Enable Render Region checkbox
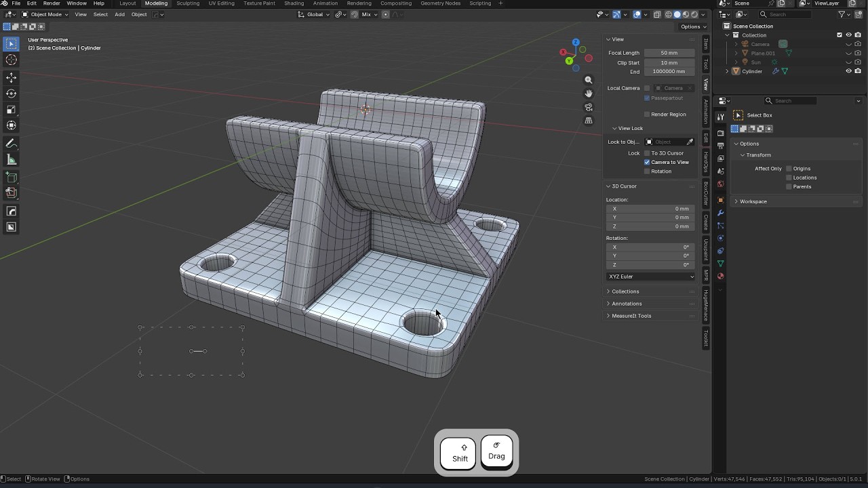Image resolution: width=868 pixels, height=488 pixels. point(647,115)
